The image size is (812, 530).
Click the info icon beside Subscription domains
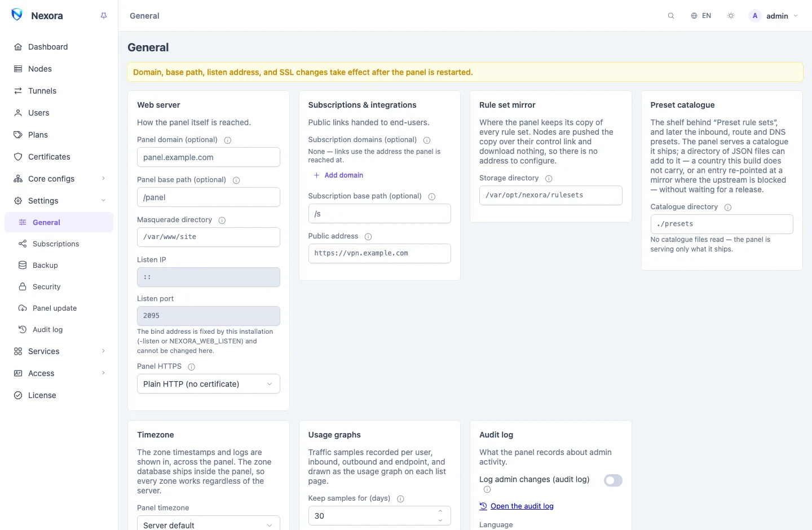tap(427, 140)
